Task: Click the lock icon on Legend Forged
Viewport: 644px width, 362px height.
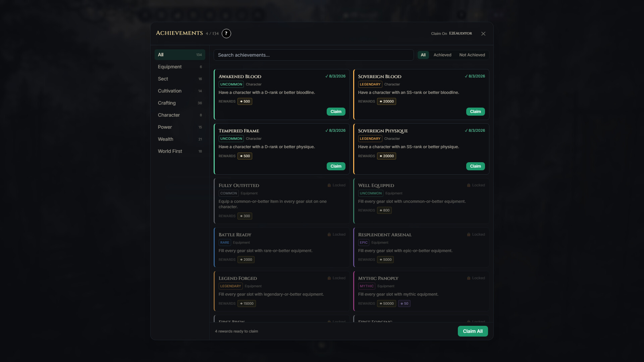Action: pyautogui.click(x=329, y=278)
